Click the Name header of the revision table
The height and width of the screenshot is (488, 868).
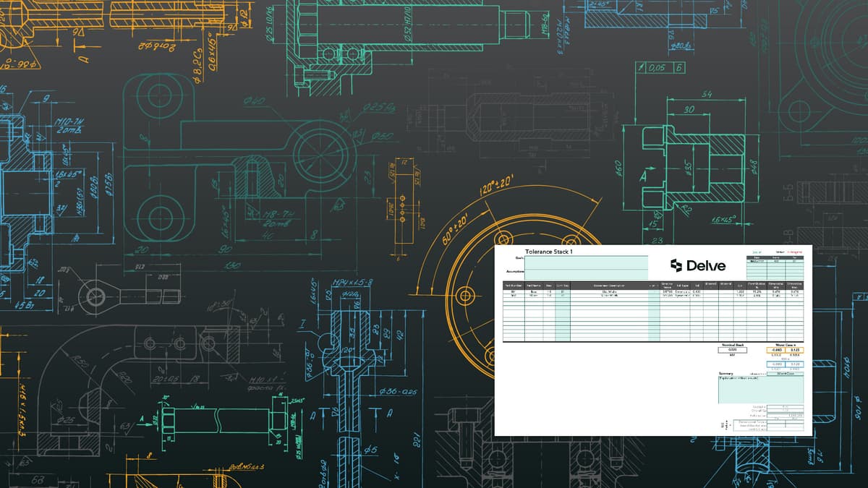[x=777, y=257]
